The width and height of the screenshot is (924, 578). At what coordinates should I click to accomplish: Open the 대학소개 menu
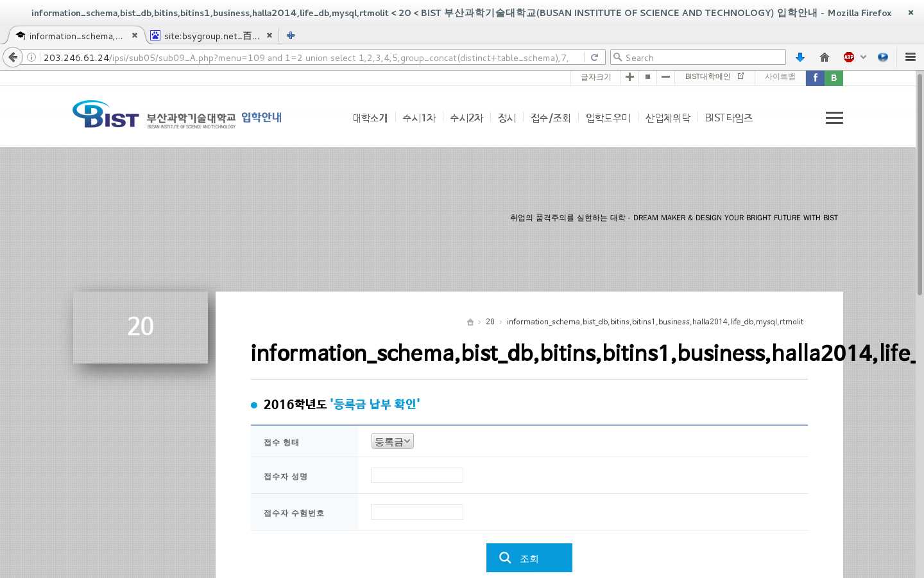(370, 118)
